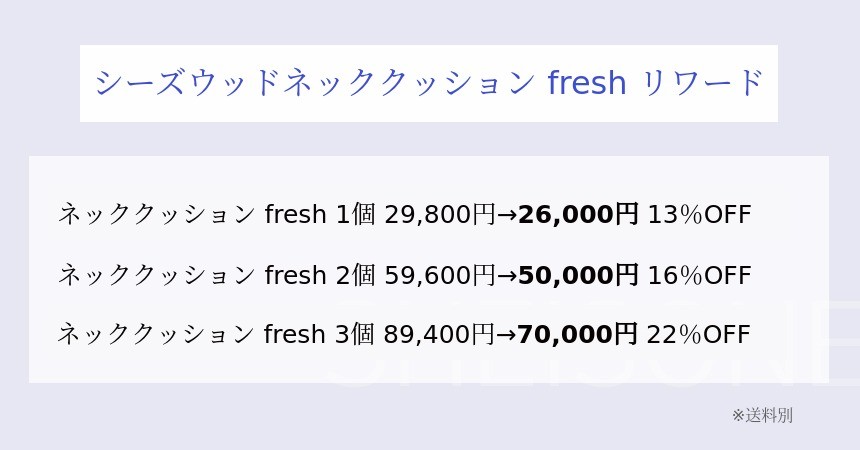
Task: Select the 16%OFF discount label
Action: pyautogui.click(x=699, y=275)
